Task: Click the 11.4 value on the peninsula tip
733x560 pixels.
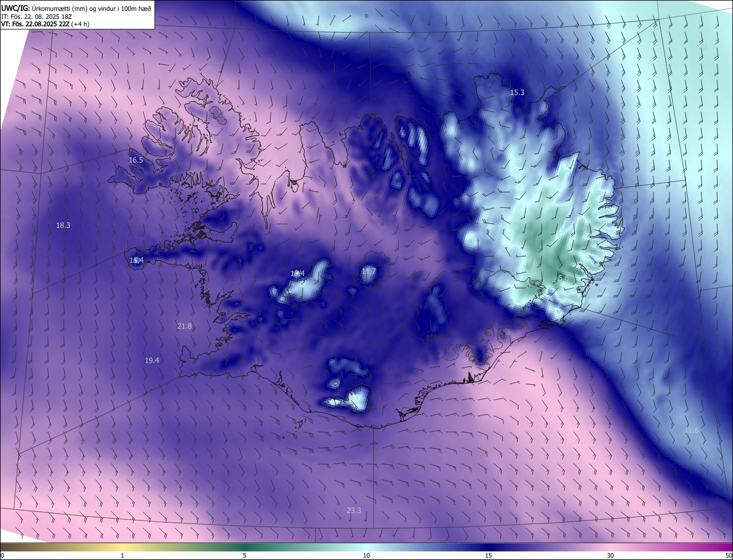Action: 136,261
